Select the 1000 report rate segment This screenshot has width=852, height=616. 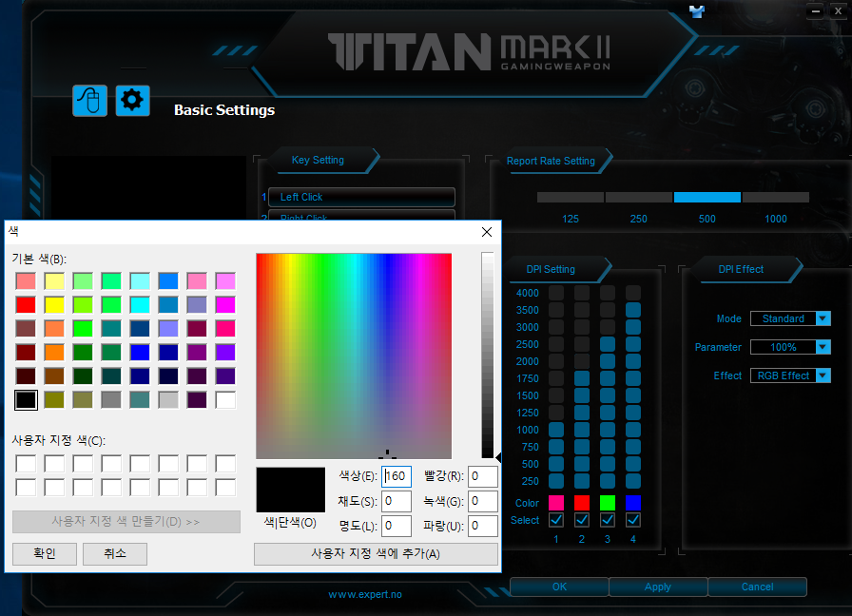point(775,198)
